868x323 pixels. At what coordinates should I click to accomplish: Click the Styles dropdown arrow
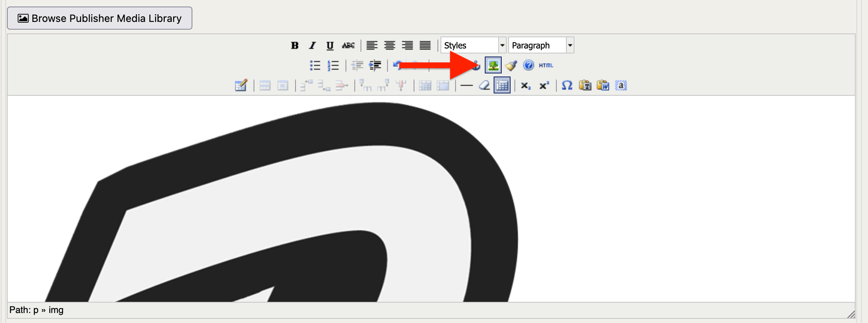tap(502, 45)
